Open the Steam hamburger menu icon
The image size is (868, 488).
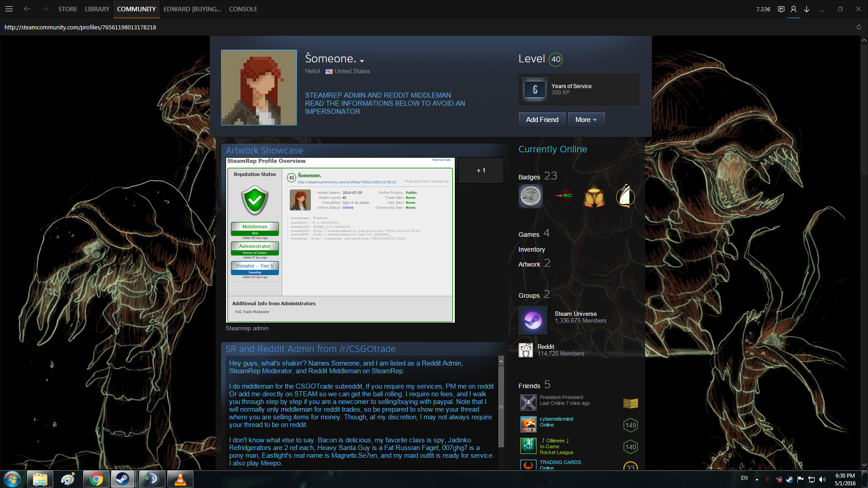(x=9, y=9)
